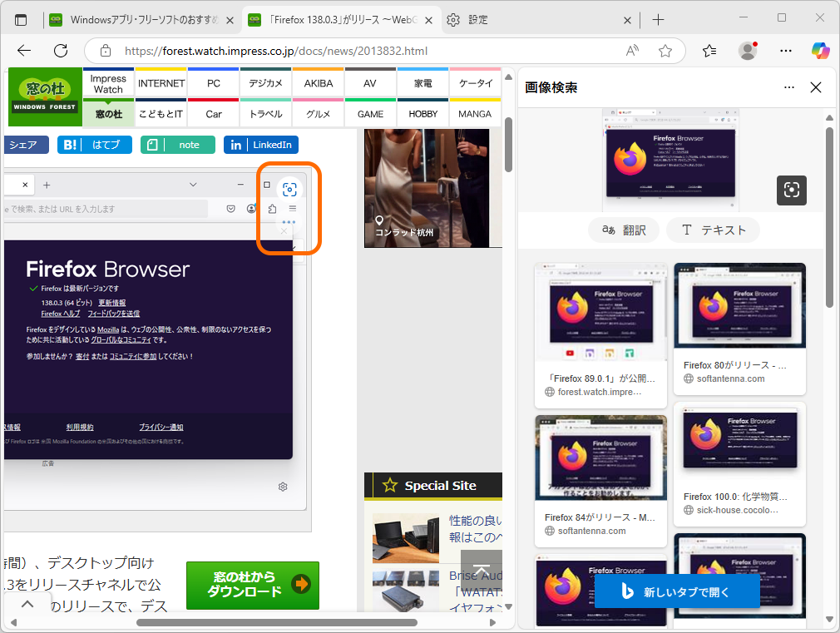Open Copilot from the Edge toolbar
Screen dimensions: 840x633
tap(819, 50)
